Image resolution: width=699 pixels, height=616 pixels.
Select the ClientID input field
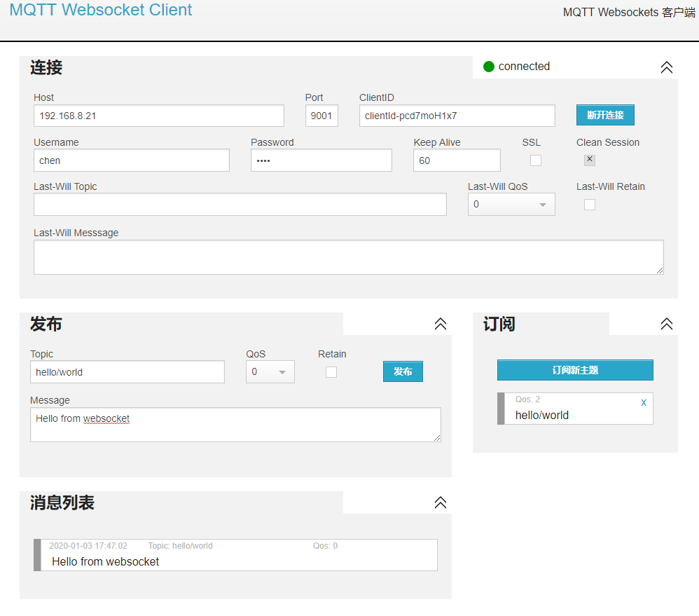457,115
